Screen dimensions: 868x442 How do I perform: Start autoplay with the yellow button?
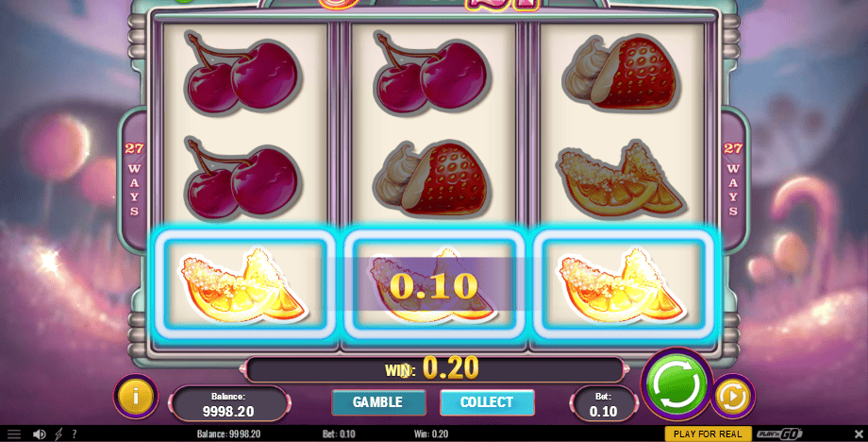733,396
